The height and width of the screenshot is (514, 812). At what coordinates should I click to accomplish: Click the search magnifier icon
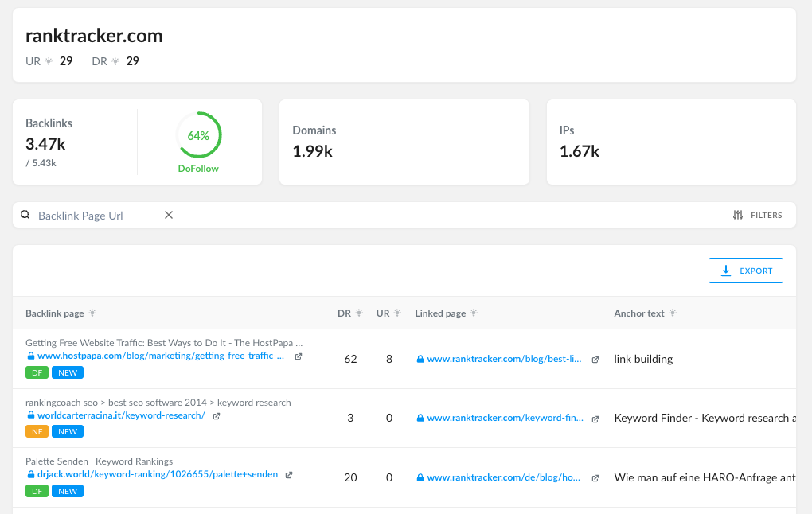point(25,215)
